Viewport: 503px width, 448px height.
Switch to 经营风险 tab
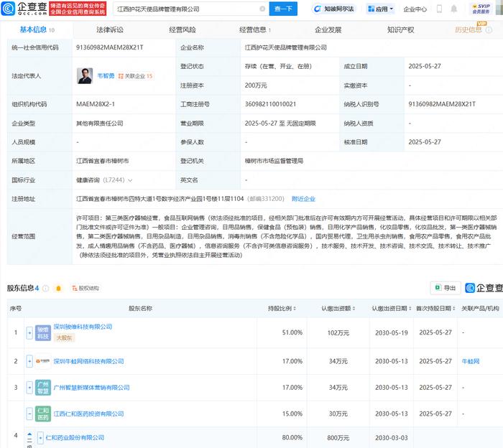click(183, 30)
